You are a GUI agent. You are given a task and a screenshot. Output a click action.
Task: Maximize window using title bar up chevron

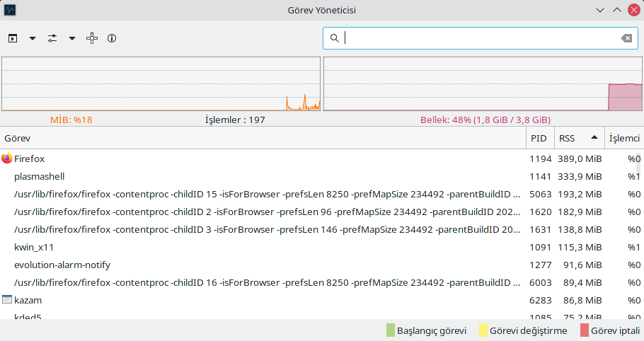[x=617, y=10]
